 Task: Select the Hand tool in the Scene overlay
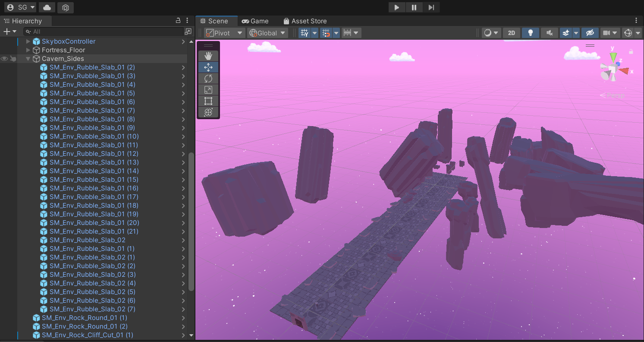(208, 55)
